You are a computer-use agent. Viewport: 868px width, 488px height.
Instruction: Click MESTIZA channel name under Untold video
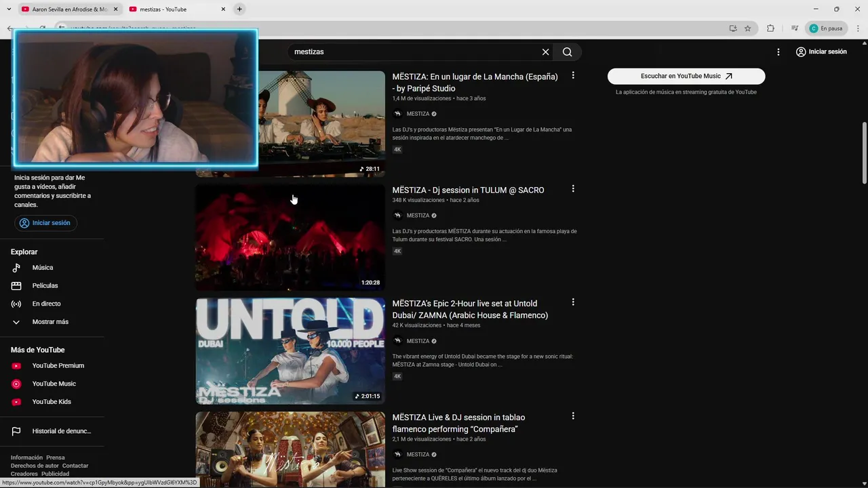418,341
